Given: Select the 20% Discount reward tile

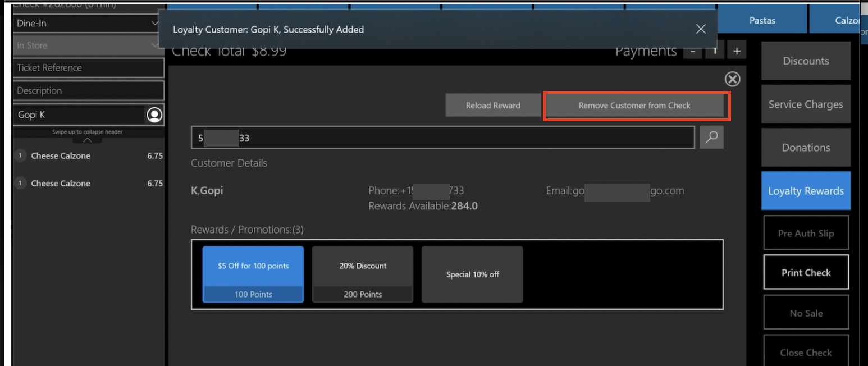Looking at the screenshot, I should click(x=363, y=274).
